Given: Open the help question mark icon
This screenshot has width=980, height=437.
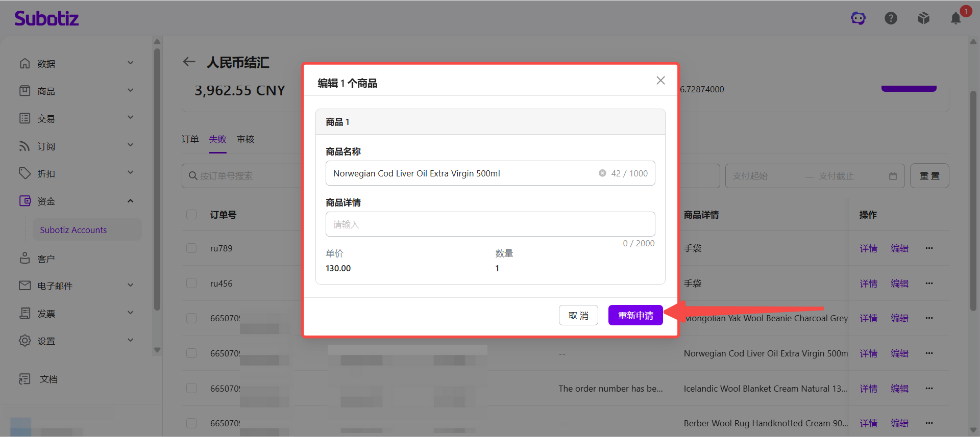Looking at the screenshot, I should tap(891, 18).
